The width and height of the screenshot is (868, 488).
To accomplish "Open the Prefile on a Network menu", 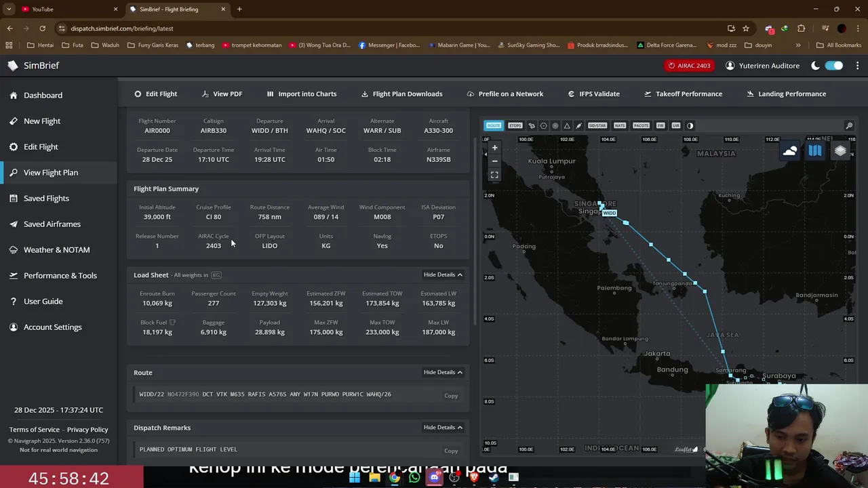I will (x=505, y=94).
